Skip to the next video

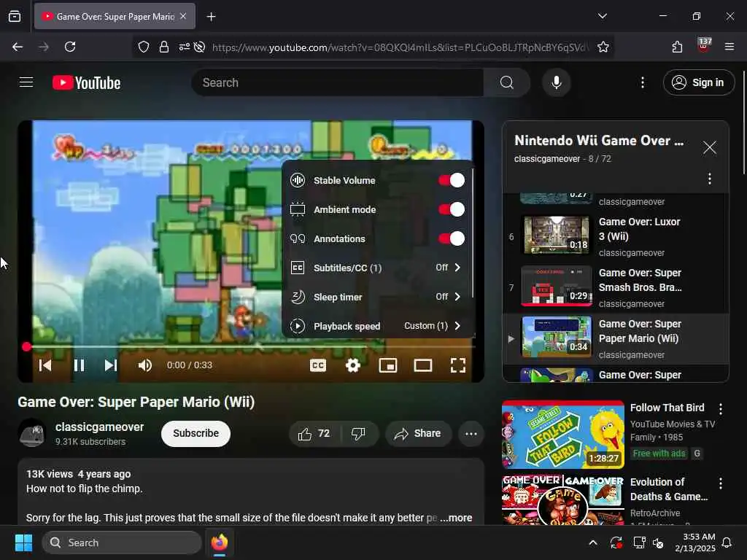[x=111, y=365]
